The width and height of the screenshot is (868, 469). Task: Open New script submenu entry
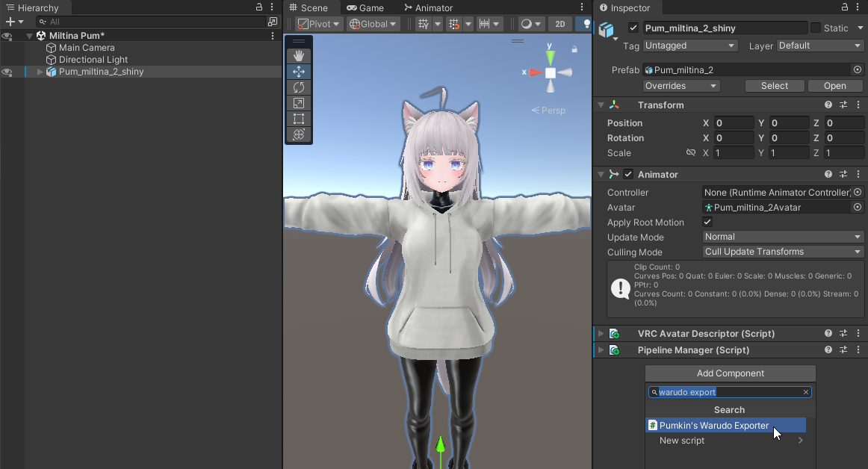(726, 441)
